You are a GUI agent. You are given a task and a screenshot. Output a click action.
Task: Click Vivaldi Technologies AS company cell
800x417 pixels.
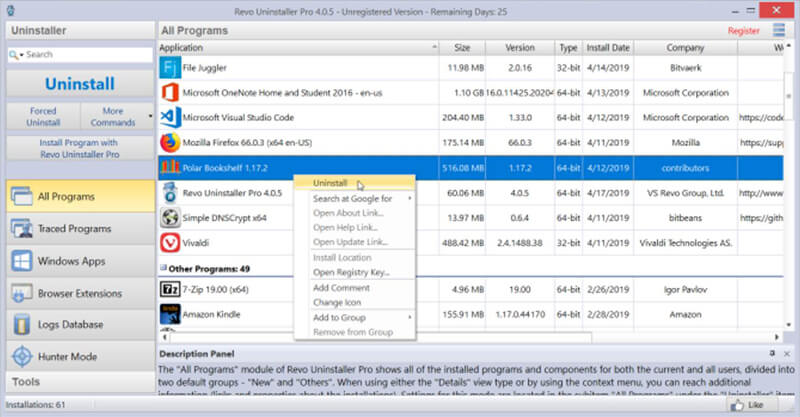click(686, 243)
